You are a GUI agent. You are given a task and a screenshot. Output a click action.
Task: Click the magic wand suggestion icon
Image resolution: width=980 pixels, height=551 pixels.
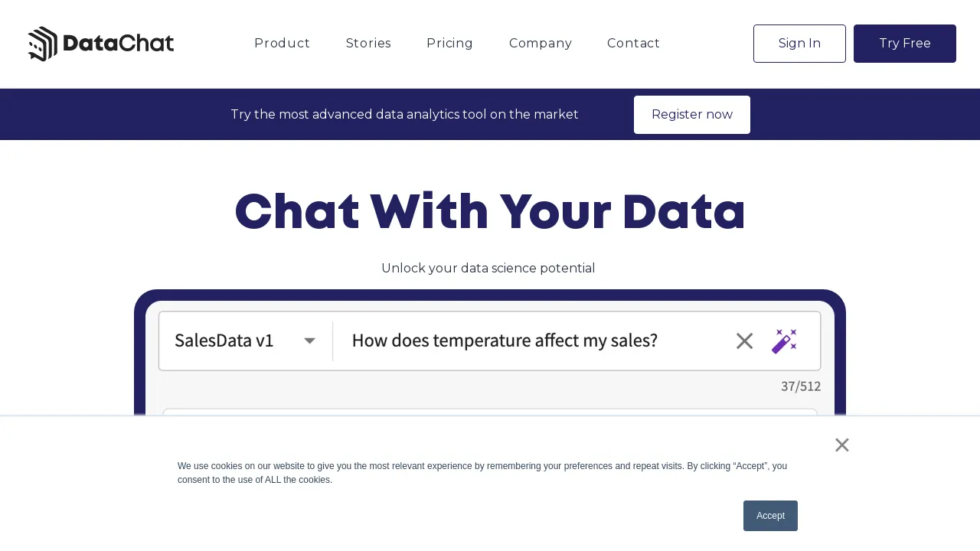pos(785,341)
